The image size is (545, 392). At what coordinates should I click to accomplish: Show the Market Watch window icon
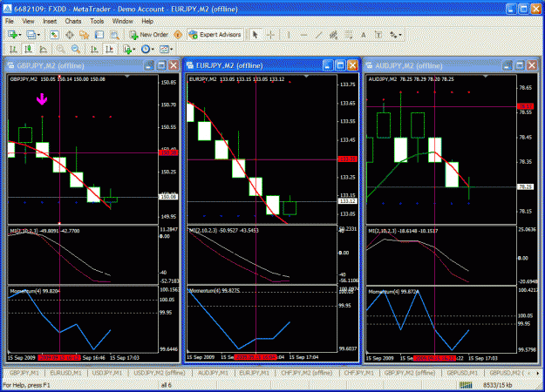pos(54,35)
